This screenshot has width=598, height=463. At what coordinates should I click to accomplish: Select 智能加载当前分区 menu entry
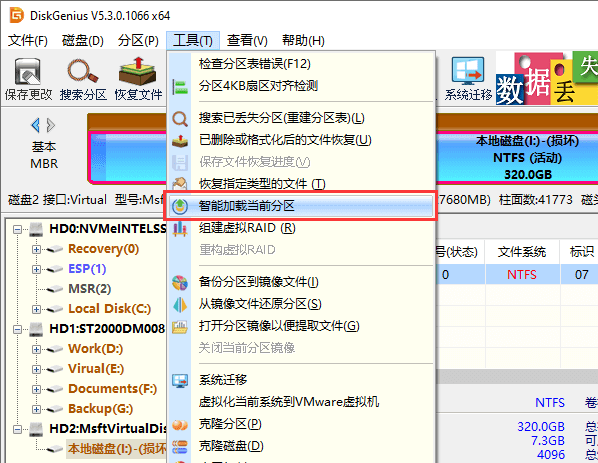(301, 206)
